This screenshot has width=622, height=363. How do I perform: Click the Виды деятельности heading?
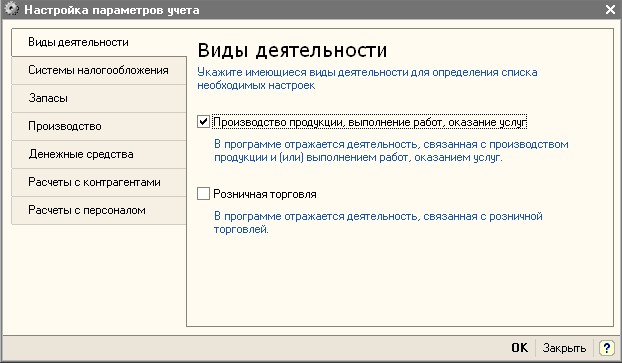click(292, 50)
